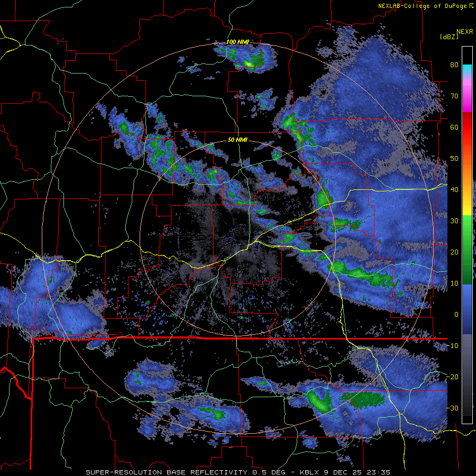Click "SUPER-RESOLUTION BASE REFLECTIVITY" footer title
Image resolution: width=476 pixels, height=476 pixels.
(167, 472)
